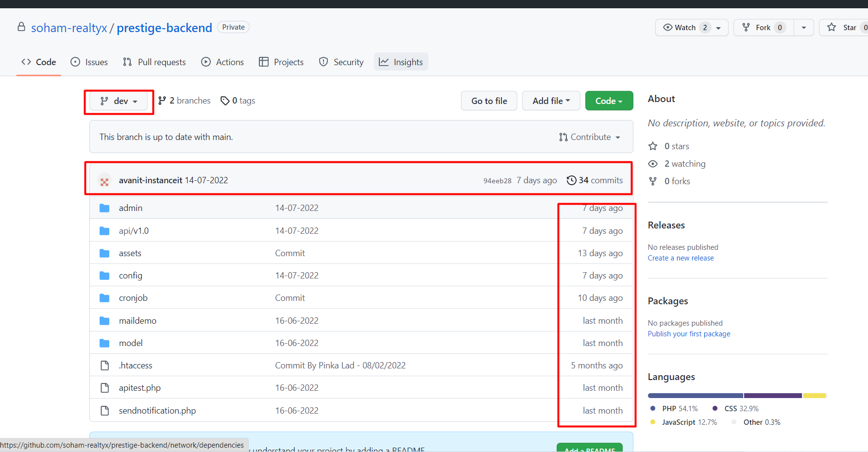Open the config folder
The width and height of the screenshot is (868, 452).
pyautogui.click(x=131, y=276)
